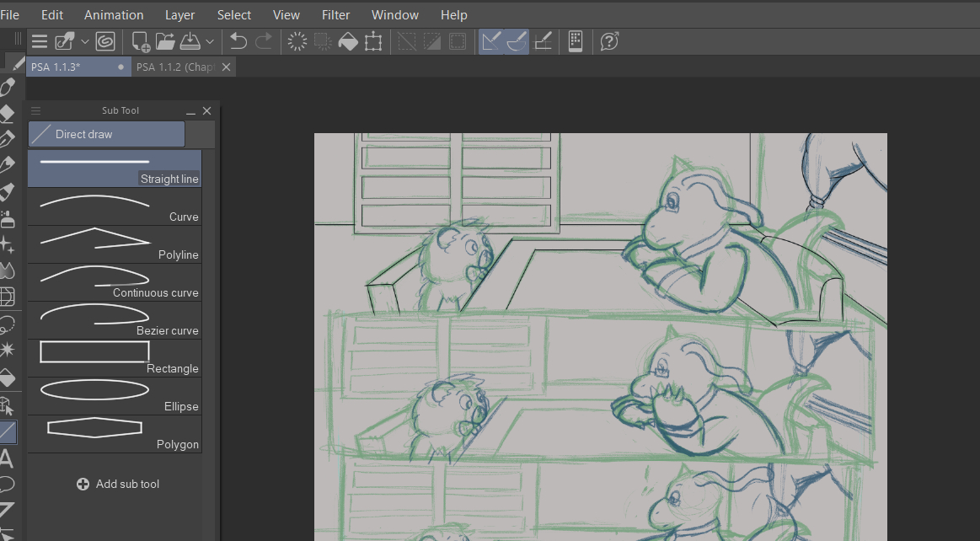Click Add sub tool button

coord(117,484)
